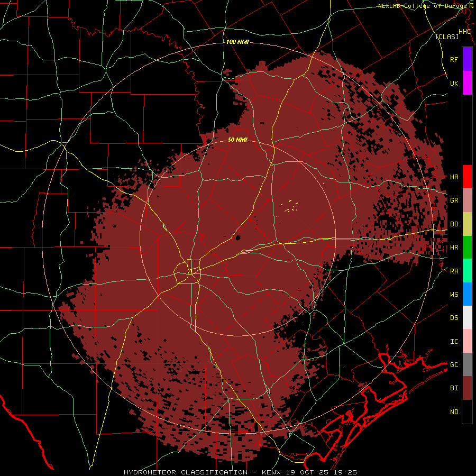Click the IC light pink legend swatch

[467, 341]
